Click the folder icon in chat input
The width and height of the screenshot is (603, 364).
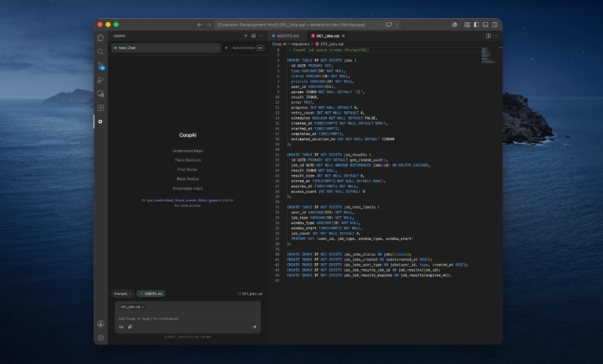[121, 327]
